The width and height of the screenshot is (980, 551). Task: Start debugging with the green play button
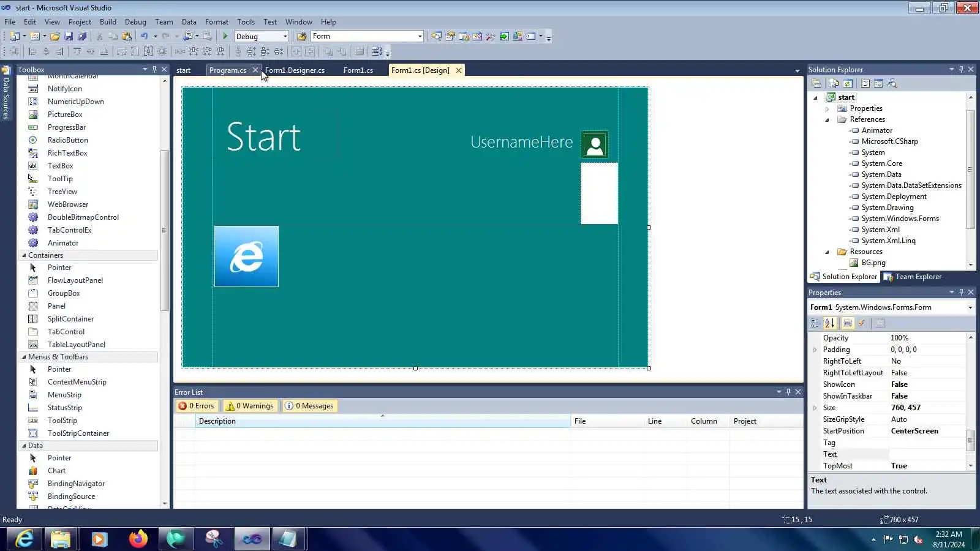(225, 37)
